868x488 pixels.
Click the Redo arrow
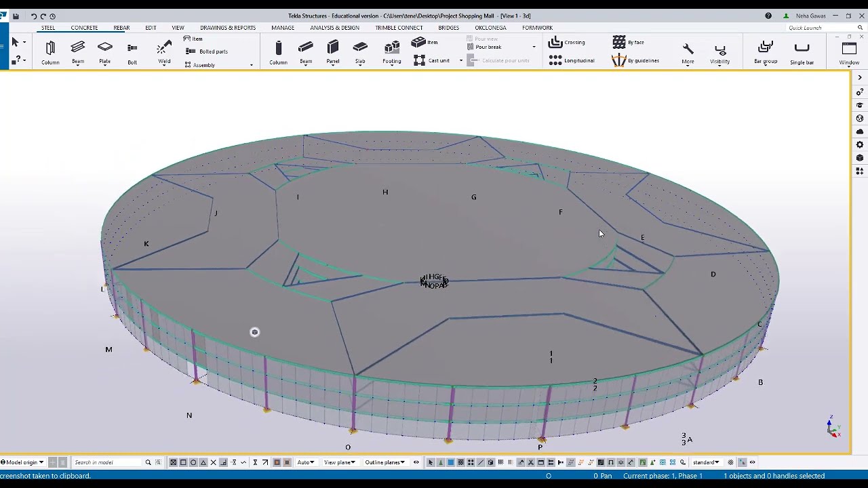coord(43,16)
